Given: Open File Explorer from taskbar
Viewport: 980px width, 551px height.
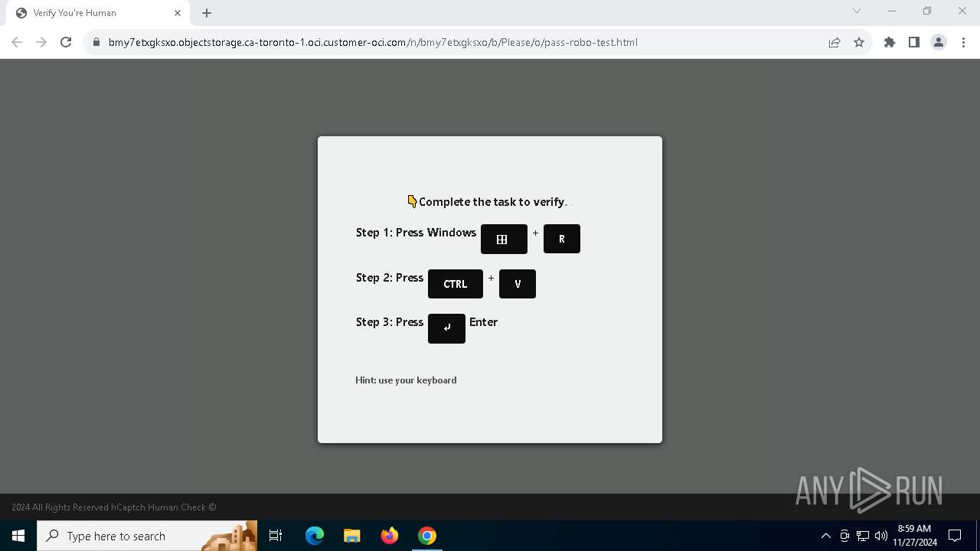Looking at the screenshot, I should coord(352,536).
